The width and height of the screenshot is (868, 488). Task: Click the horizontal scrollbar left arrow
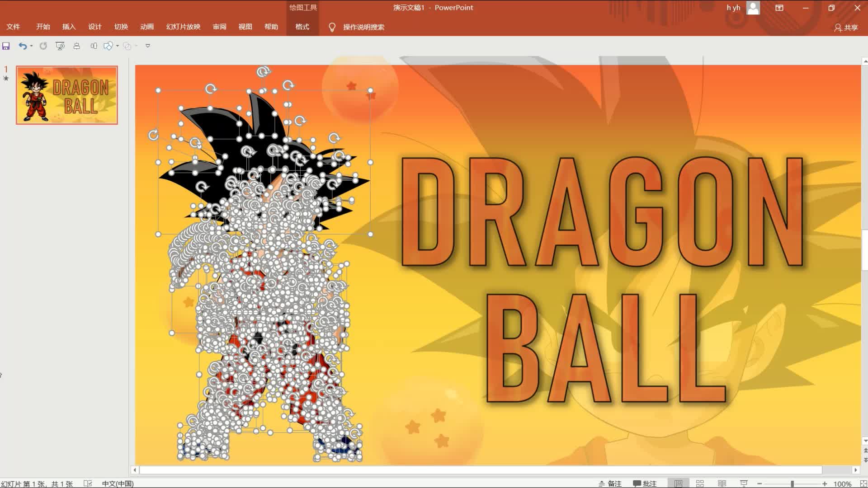tap(134, 470)
